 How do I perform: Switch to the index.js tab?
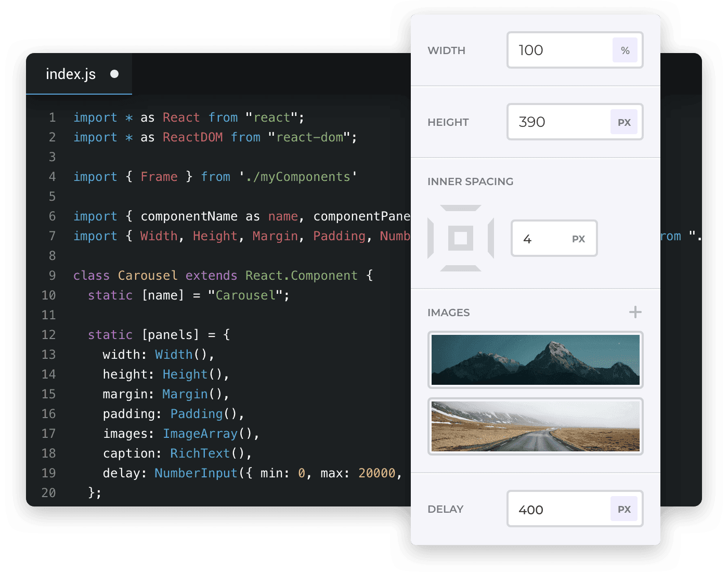pyautogui.click(x=71, y=74)
